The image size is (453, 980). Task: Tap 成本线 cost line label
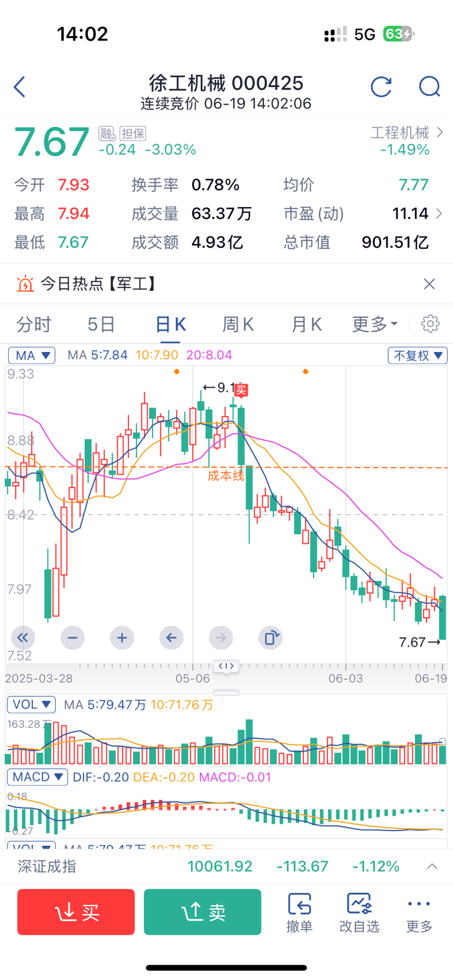(x=226, y=476)
